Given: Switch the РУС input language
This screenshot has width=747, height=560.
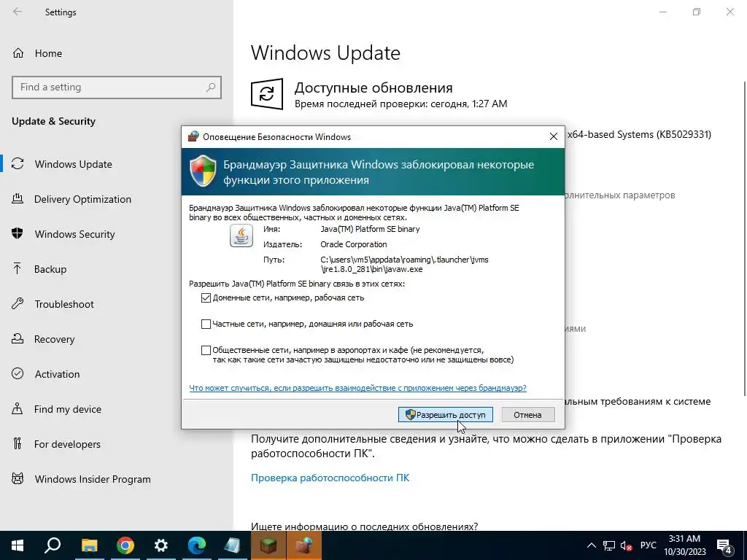Looking at the screenshot, I should point(648,545).
